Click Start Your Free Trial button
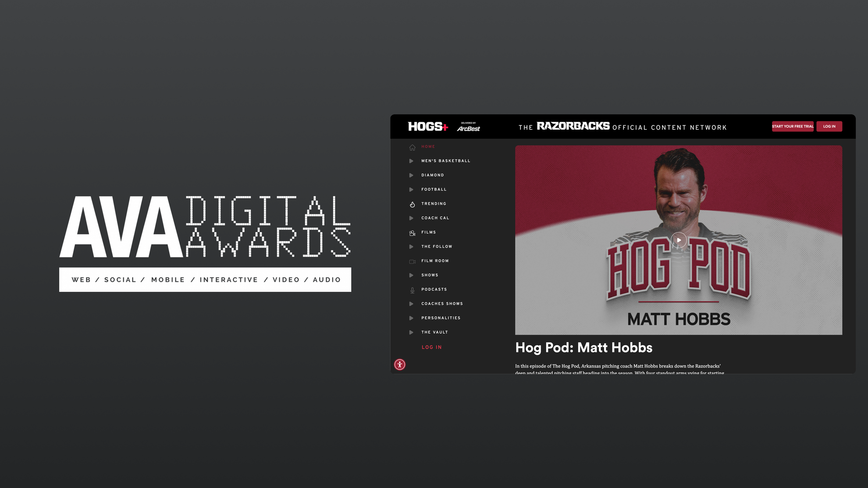The height and width of the screenshot is (488, 868). [x=793, y=127]
